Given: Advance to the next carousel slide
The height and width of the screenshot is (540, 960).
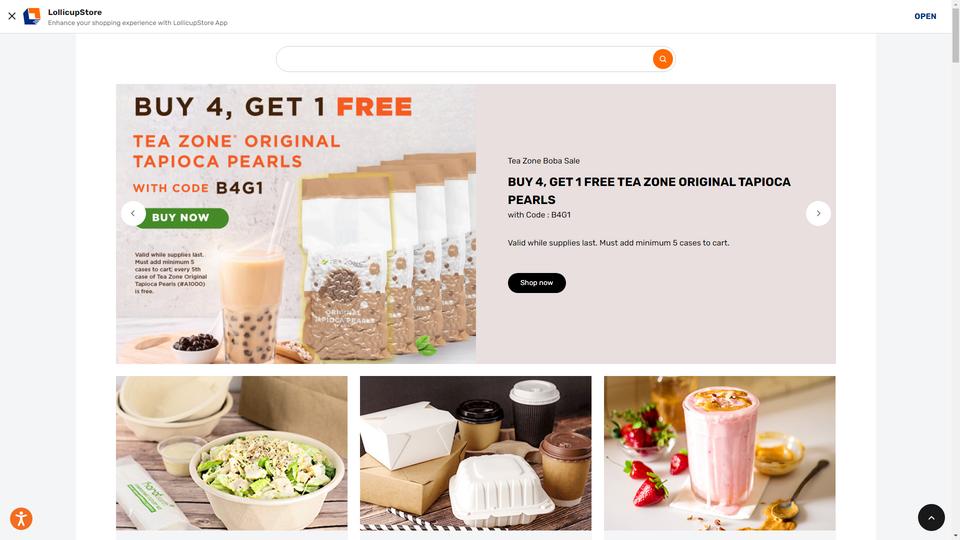Looking at the screenshot, I should tap(818, 214).
